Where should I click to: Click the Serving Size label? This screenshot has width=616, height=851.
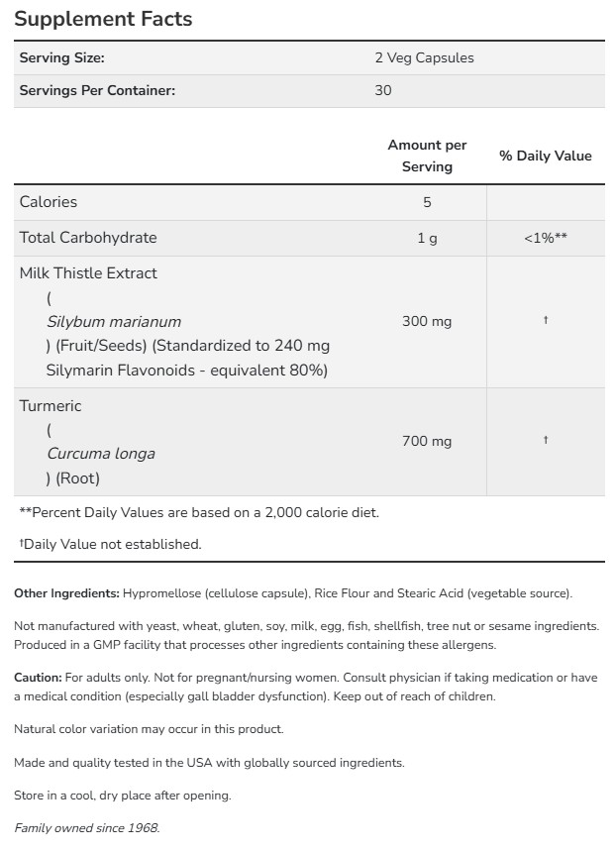[61, 58]
